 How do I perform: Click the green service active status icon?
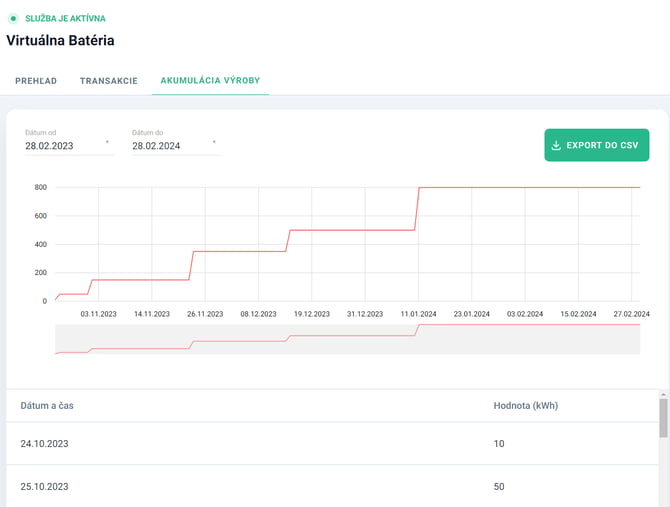[x=14, y=18]
